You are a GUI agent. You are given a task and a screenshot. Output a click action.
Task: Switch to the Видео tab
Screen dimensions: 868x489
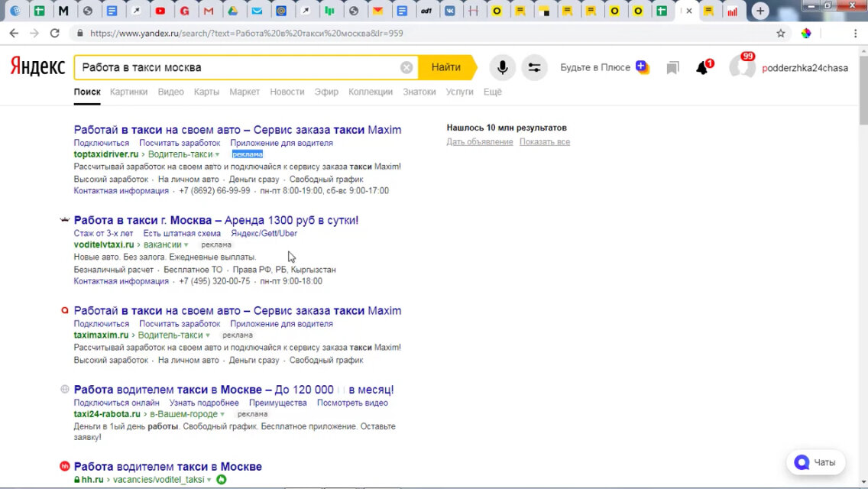[x=170, y=92]
